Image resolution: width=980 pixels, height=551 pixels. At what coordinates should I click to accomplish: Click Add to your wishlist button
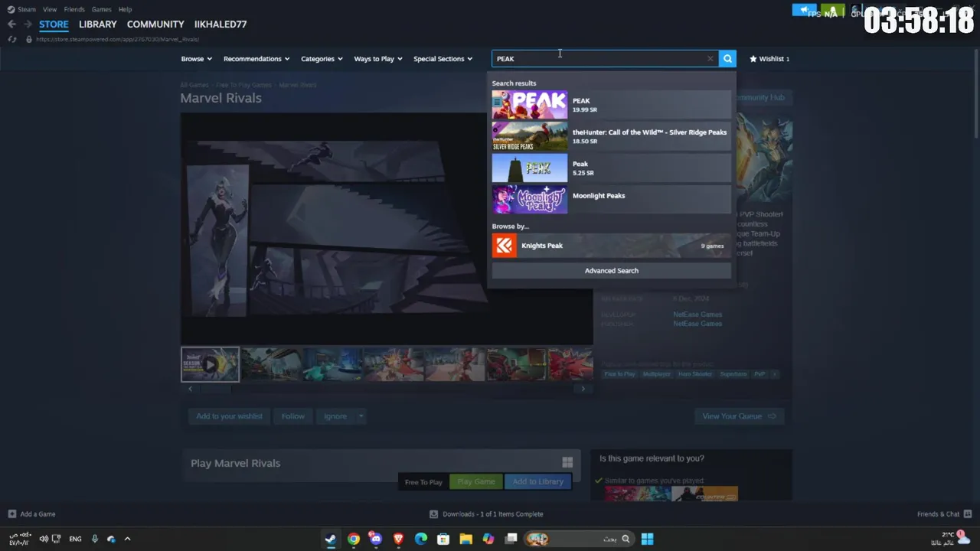click(x=229, y=416)
